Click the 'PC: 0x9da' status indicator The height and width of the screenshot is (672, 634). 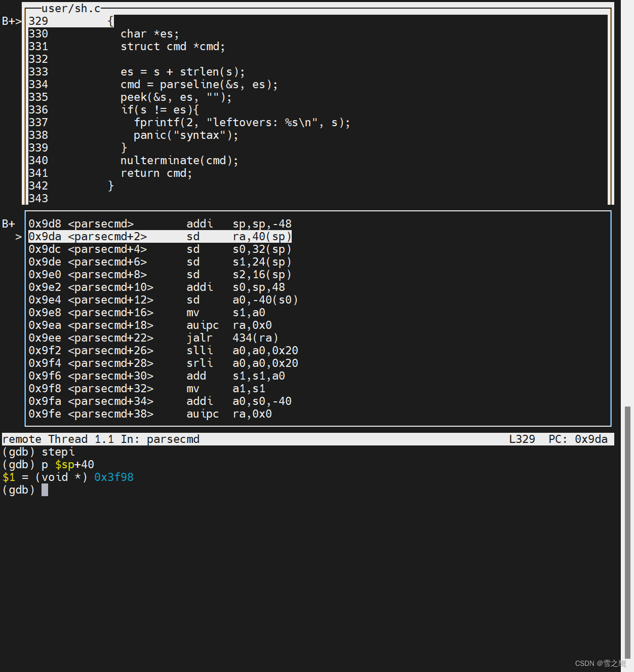[x=578, y=439]
